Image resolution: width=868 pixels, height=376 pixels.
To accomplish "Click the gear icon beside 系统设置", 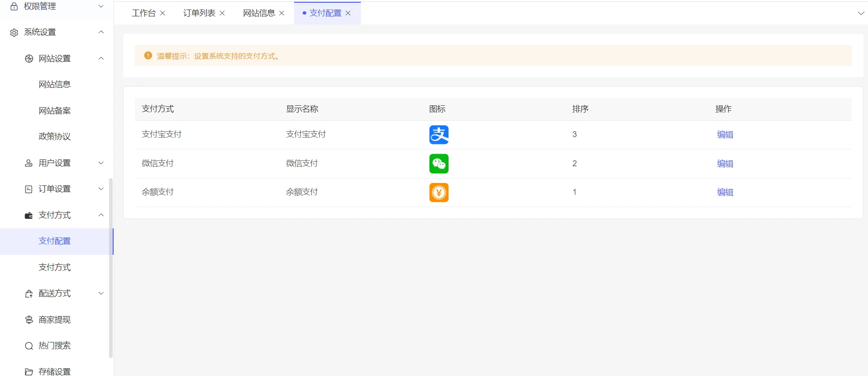I will 14,33.
